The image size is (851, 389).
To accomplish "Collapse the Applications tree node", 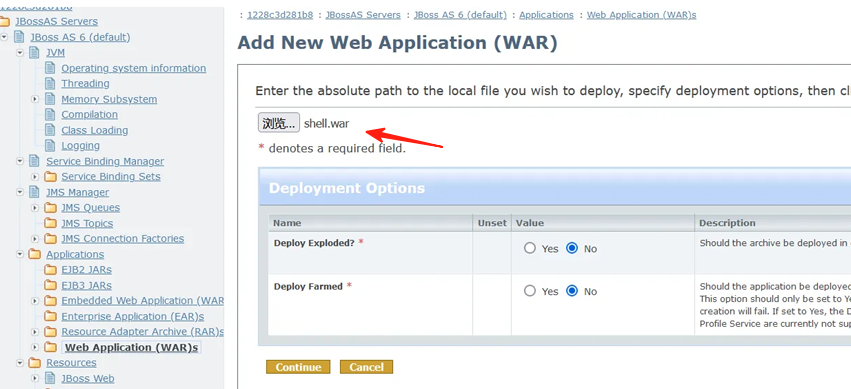I will click(x=20, y=254).
